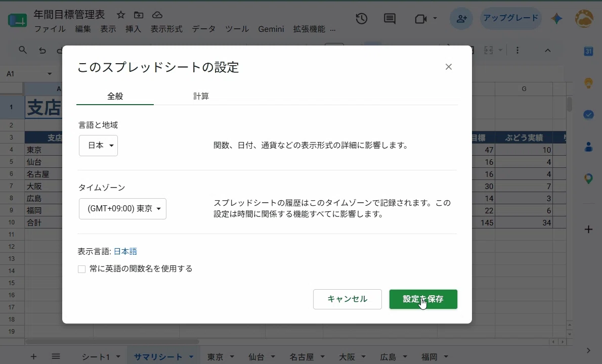Viewport: 602px width, 364px height.
Task: Click the 設定を保存 button
Action: 423,299
